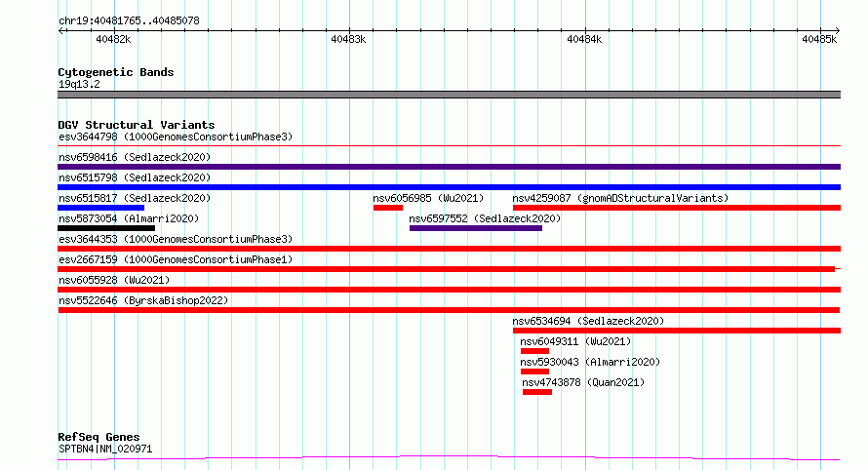The width and height of the screenshot is (868, 470).
Task: Open the nsv5522646 ByrskaBishop2022 label
Action: click(x=143, y=300)
